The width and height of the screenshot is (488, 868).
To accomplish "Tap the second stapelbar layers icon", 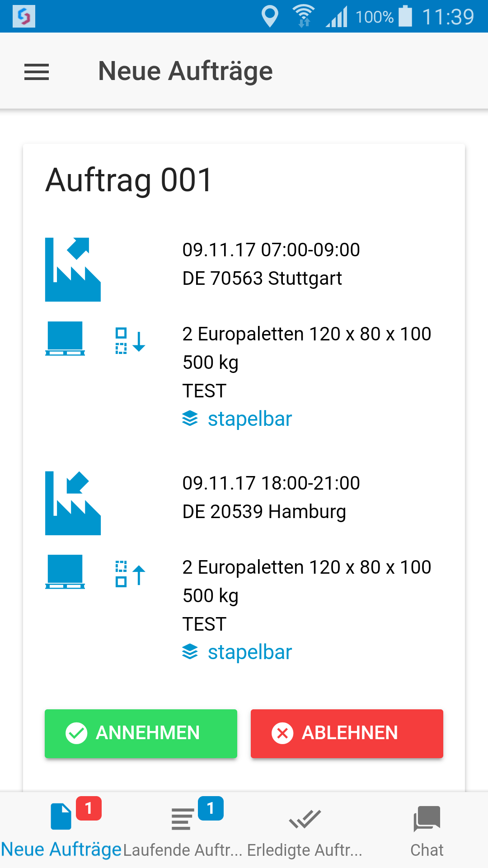I will point(190,652).
